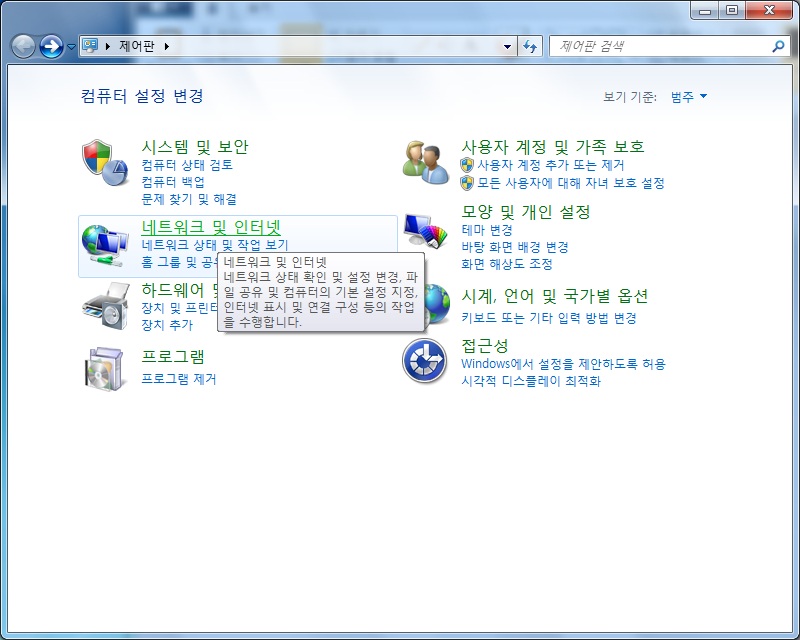800x640 pixels.
Task: Click Windows에서 설정을 제안하도록 허용 link
Action: coord(563,364)
